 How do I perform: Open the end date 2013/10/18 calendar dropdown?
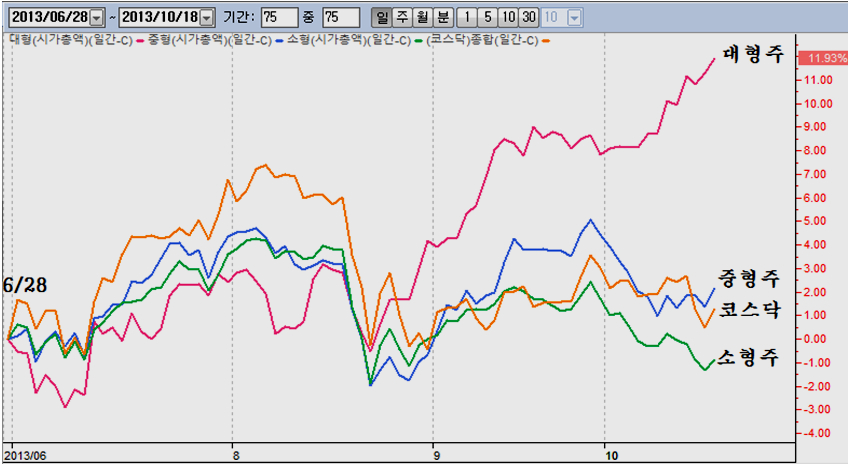pos(206,17)
